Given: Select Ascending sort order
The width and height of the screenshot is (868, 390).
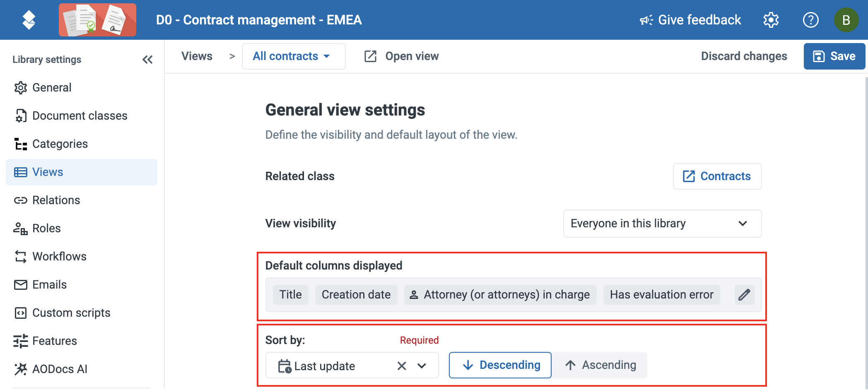Looking at the screenshot, I should pos(600,365).
